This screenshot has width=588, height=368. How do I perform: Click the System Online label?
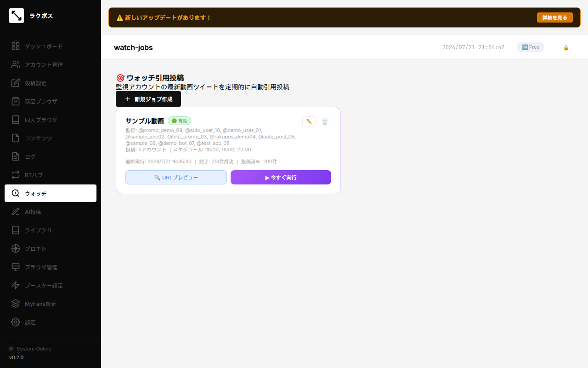tap(34, 349)
